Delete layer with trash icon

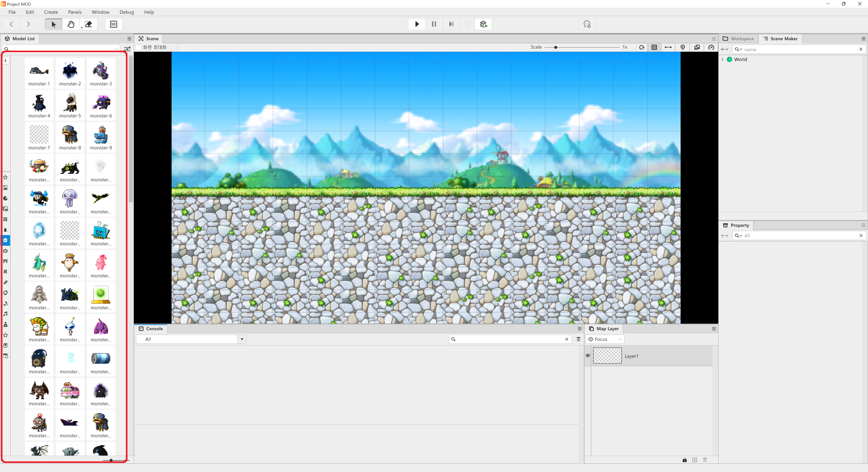pyautogui.click(x=705, y=460)
